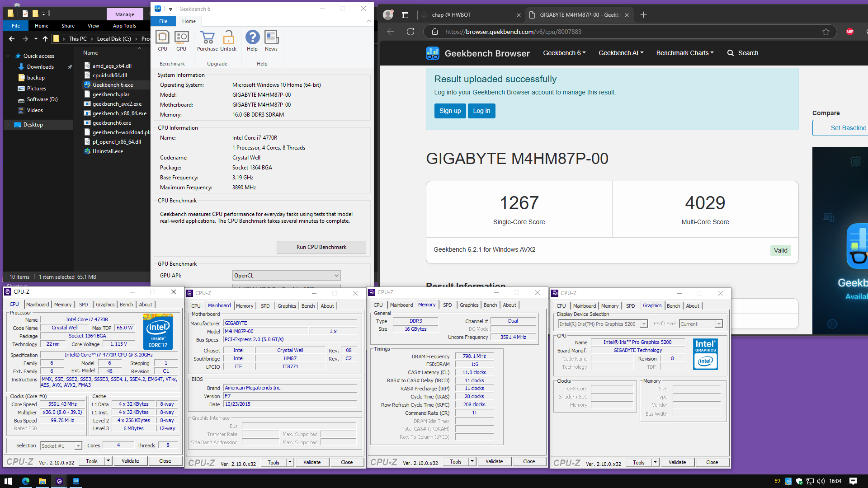This screenshot has width=868, height=488.
Task: Open the volume icon in system tray
Action: point(821,481)
